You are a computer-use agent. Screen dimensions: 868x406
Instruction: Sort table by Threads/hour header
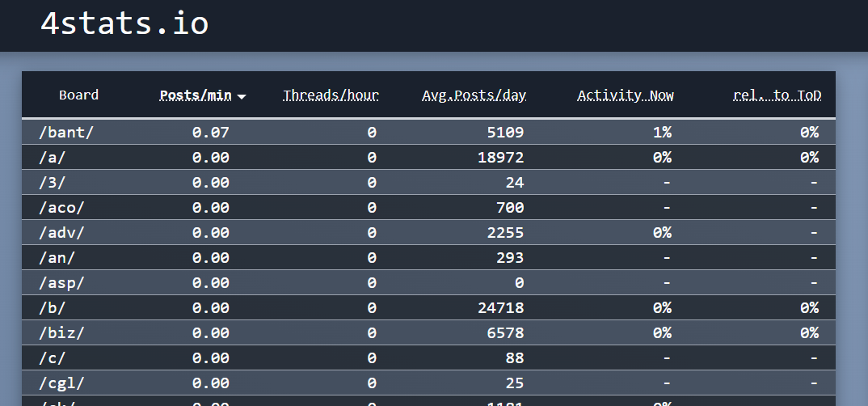[331, 95]
